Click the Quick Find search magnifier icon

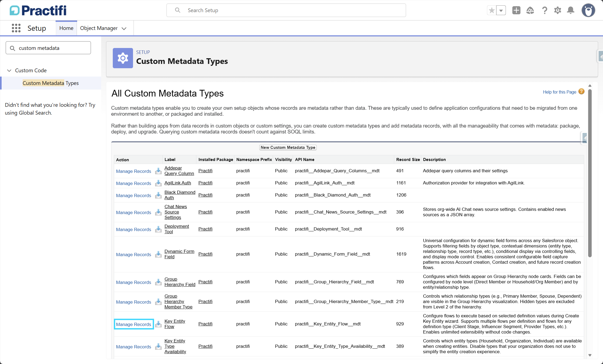[12, 48]
